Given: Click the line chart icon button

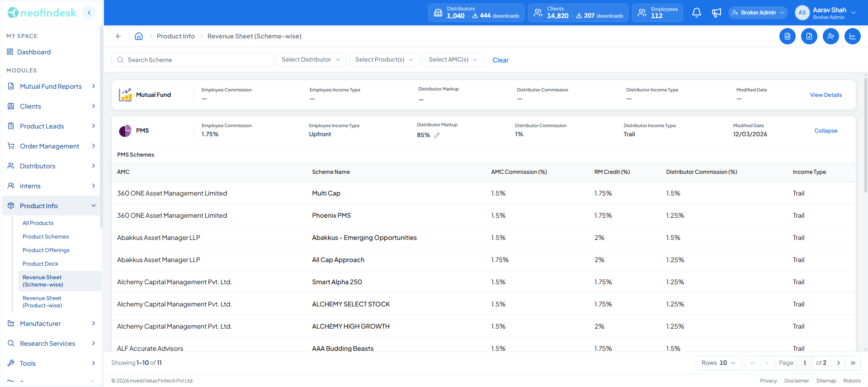Looking at the screenshot, I should [x=853, y=36].
